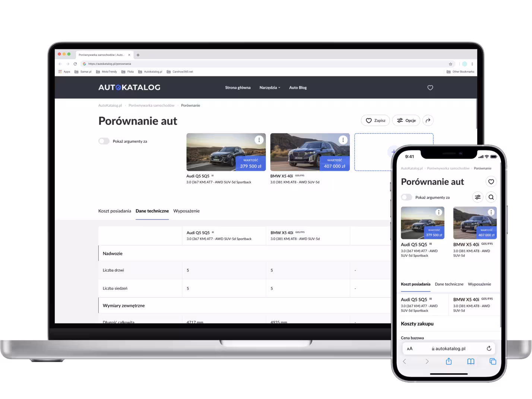Tap Porównywarka samochodów breadcrumb on phone
Image resolution: width=532 pixels, height=399 pixels.
tap(448, 168)
